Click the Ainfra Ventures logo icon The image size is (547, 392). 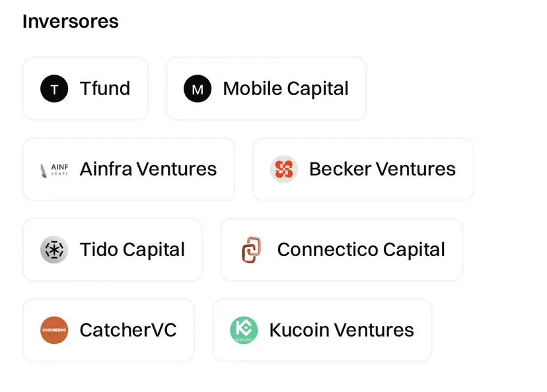coord(54,170)
